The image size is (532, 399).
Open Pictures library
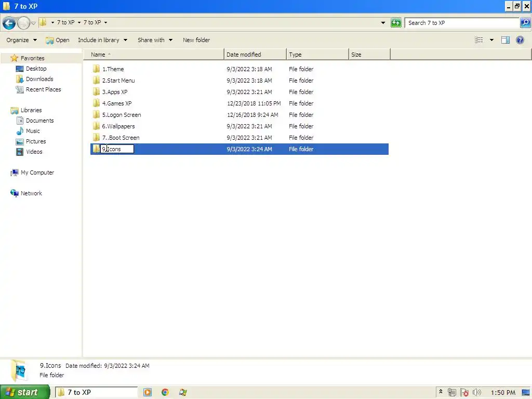[x=36, y=141]
